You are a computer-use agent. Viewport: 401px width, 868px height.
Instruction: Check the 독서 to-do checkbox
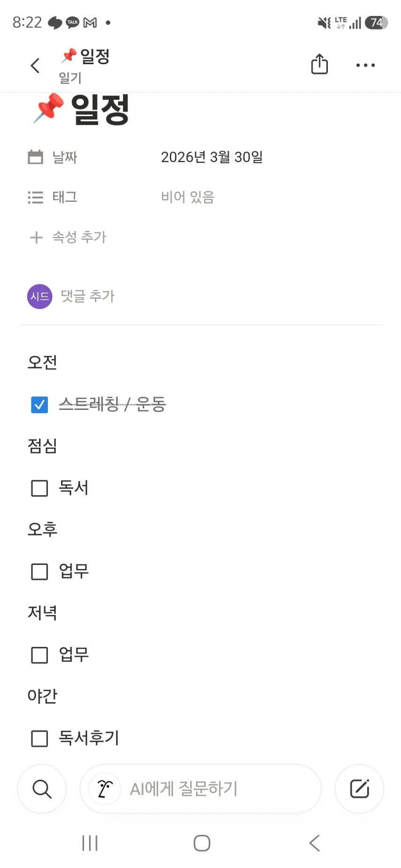point(39,488)
